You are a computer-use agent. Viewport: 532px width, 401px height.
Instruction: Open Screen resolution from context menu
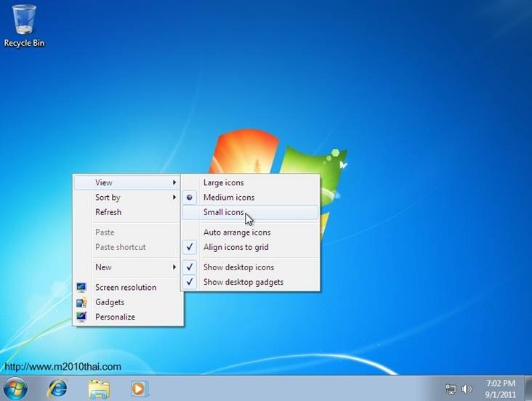pos(129,288)
